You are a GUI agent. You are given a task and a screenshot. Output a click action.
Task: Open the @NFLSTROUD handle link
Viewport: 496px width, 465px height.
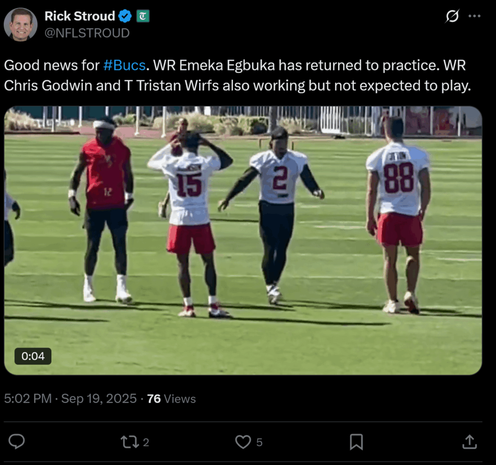(x=87, y=33)
